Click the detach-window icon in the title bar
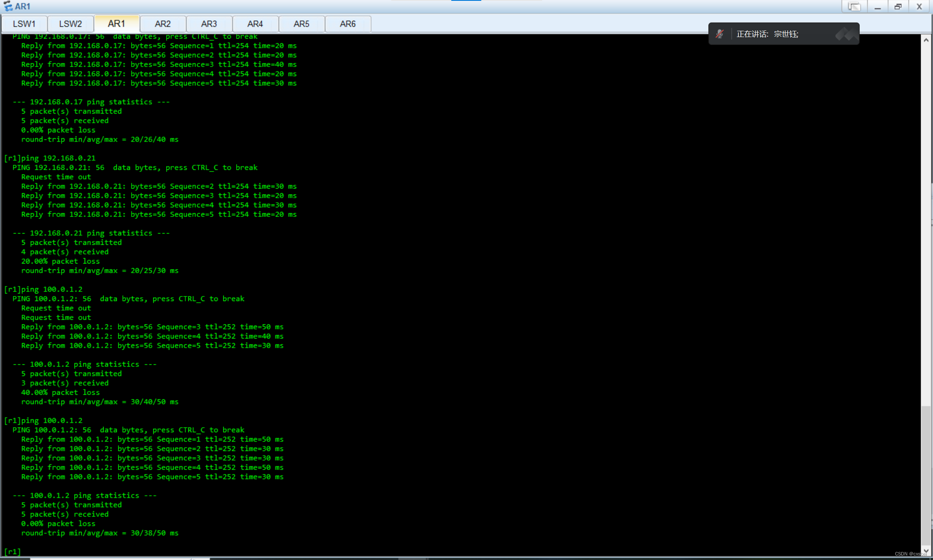Image resolution: width=933 pixels, height=560 pixels. click(854, 7)
